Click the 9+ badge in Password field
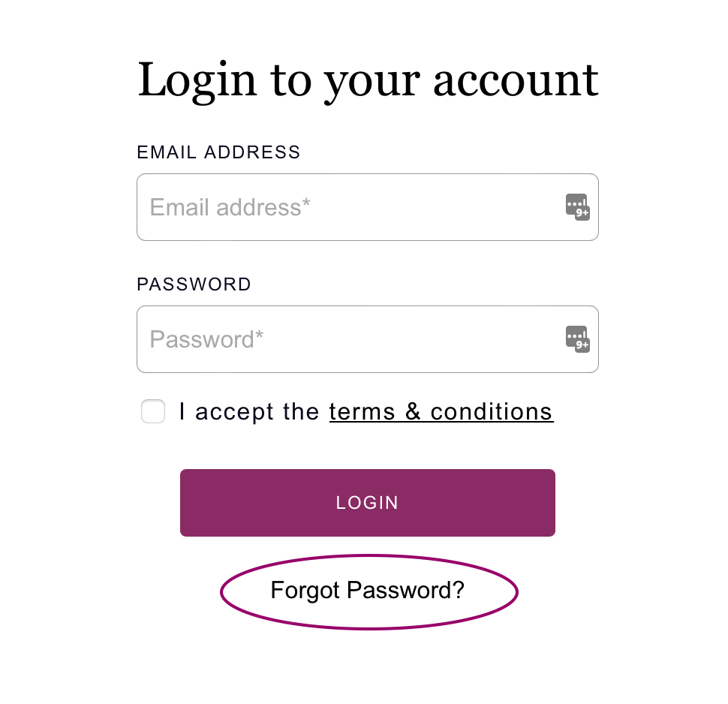The image size is (728, 704). point(582,345)
